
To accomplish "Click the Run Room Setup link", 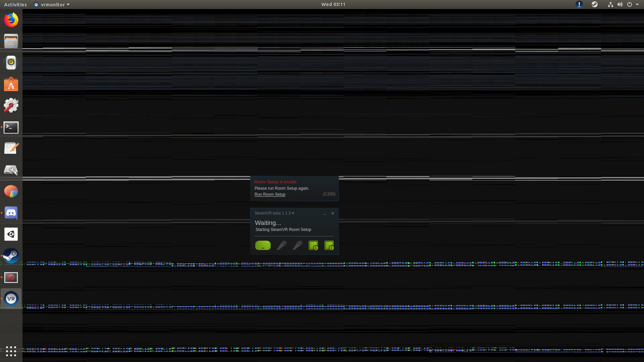I will [270, 194].
